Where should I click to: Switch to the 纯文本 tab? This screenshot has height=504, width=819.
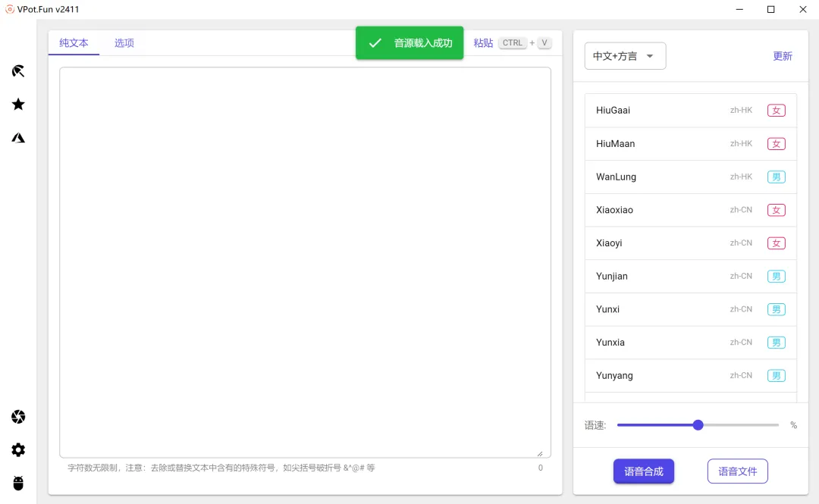[74, 43]
